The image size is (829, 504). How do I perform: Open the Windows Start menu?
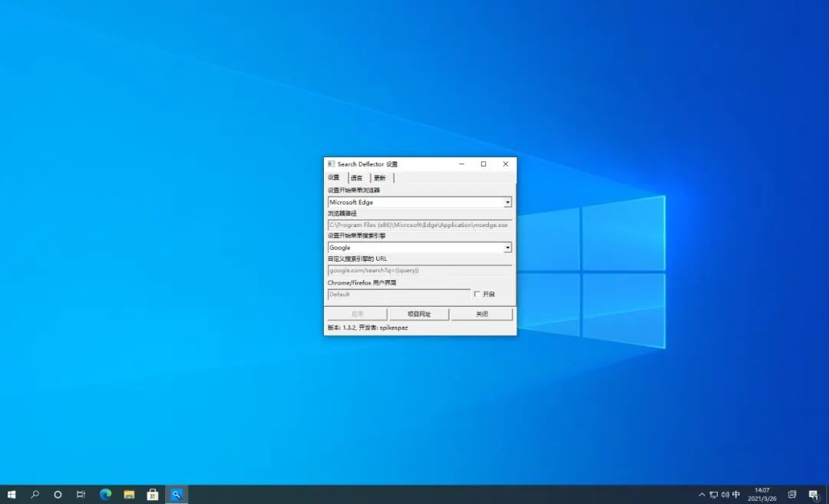pos(12,495)
